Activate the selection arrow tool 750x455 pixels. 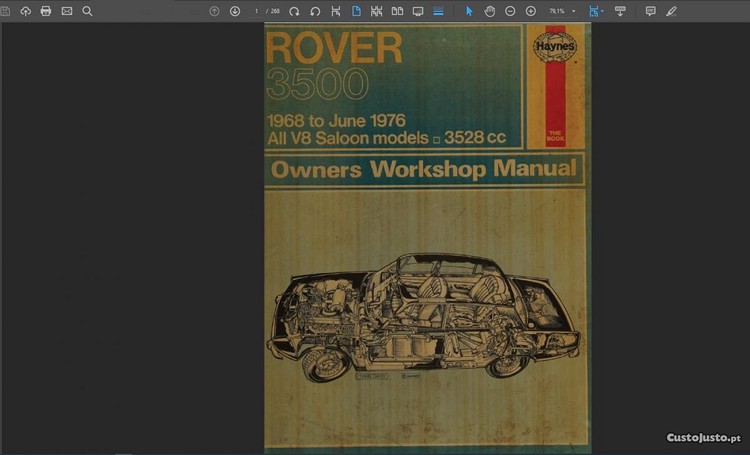469,11
